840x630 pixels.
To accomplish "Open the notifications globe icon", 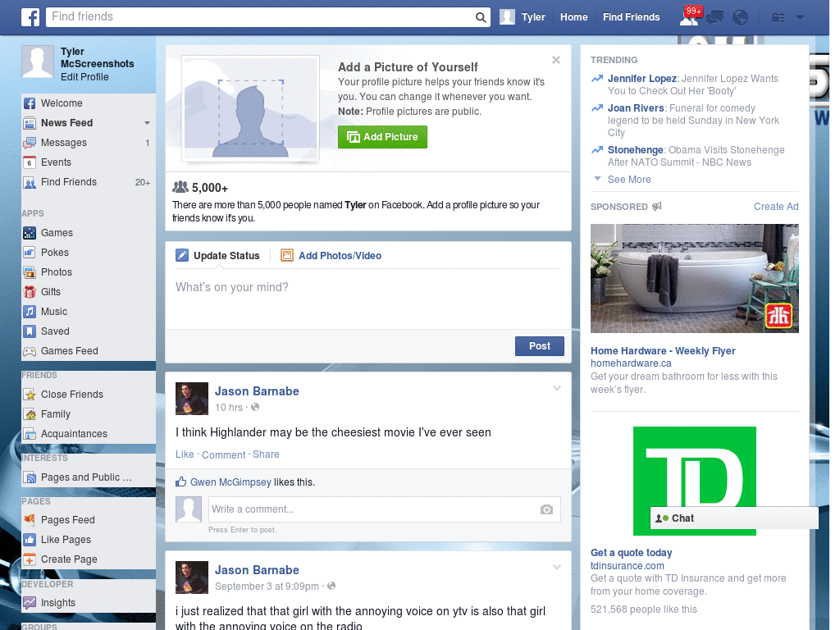I will [x=741, y=18].
